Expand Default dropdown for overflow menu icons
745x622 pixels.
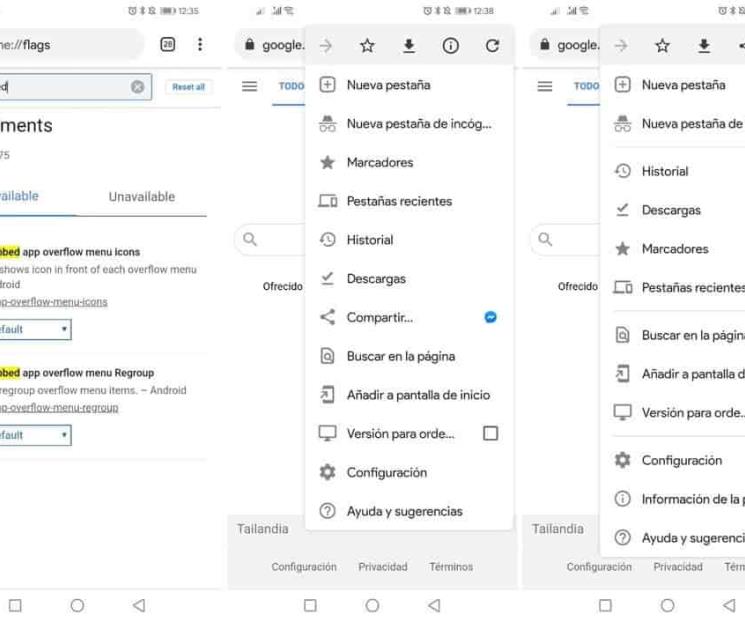[35, 329]
